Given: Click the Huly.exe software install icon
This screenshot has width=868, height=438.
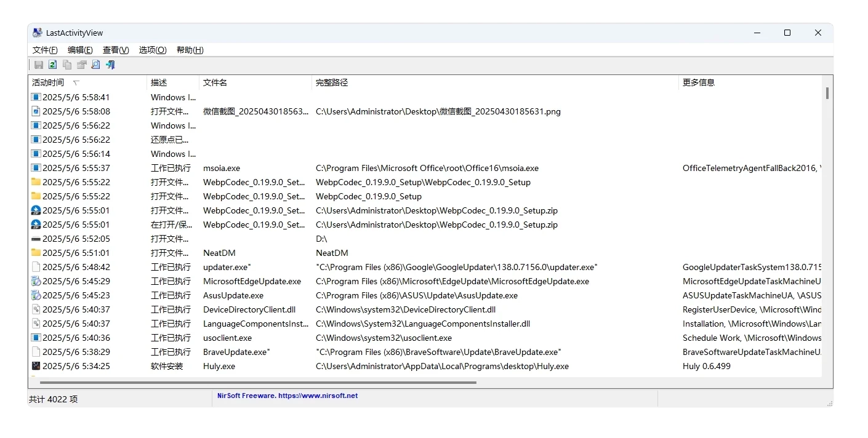Looking at the screenshot, I should [36, 366].
